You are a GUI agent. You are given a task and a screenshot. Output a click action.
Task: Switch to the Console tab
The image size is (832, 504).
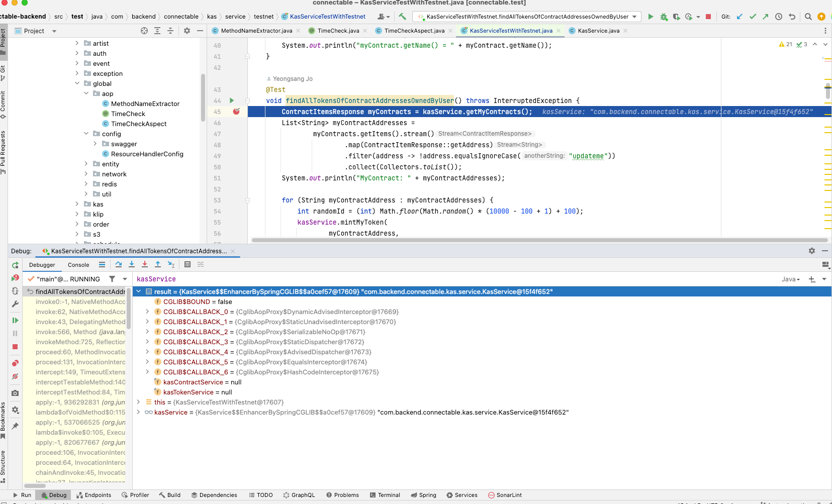78,265
